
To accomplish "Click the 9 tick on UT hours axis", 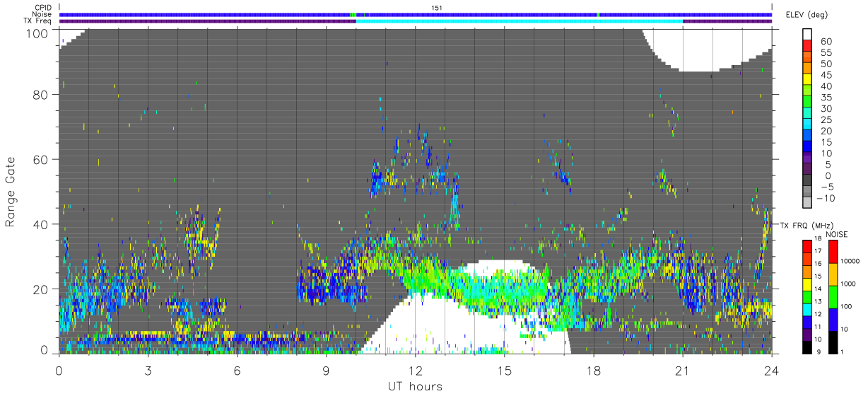I will 327,371.
